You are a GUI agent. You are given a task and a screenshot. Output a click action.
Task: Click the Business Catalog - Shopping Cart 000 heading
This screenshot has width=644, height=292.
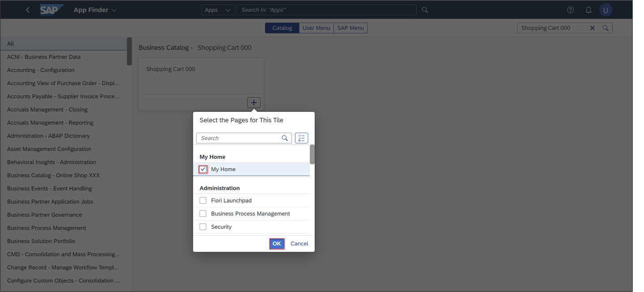click(195, 47)
